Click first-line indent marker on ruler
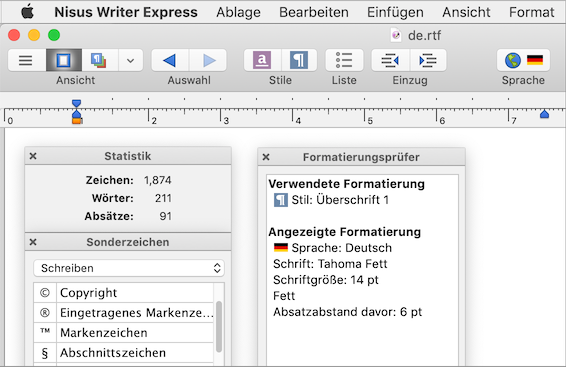 [76, 104]
